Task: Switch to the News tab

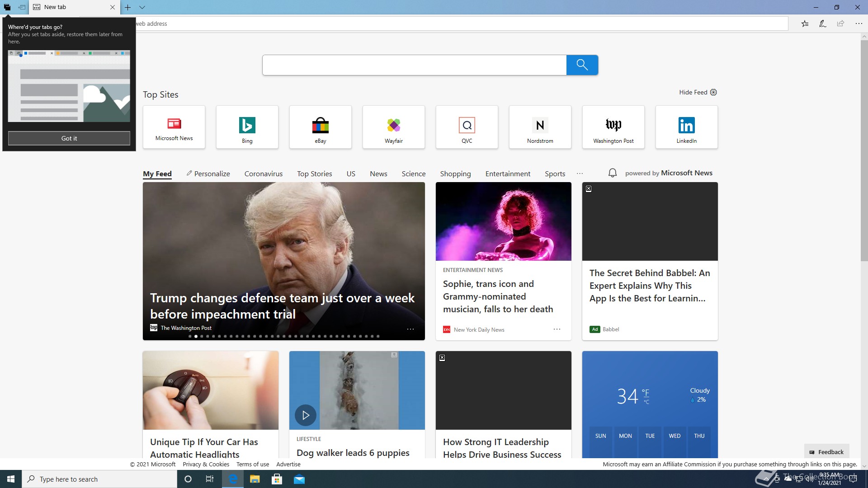Action: 378,174
